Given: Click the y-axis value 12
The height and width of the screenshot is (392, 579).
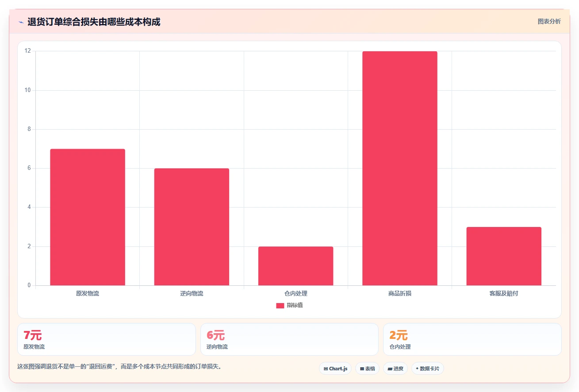Looking at the screenshot, I should [28, 51].
